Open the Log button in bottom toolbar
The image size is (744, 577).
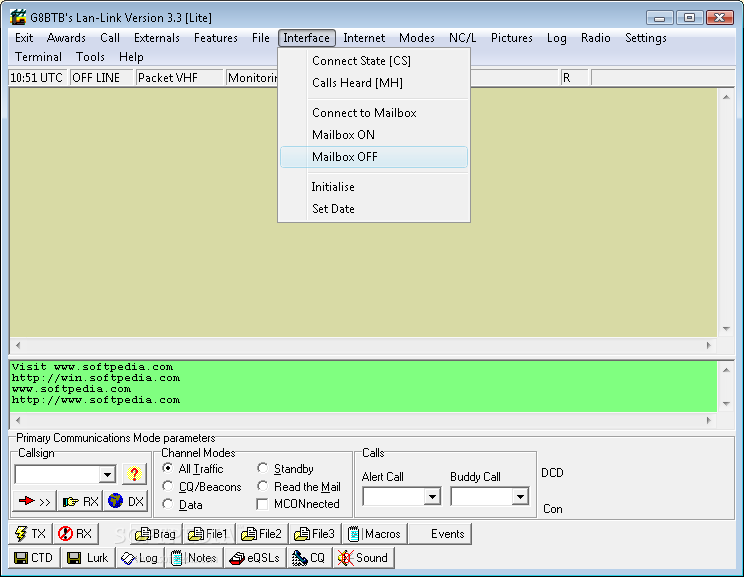pyautogui.click(x=140, y=558)
